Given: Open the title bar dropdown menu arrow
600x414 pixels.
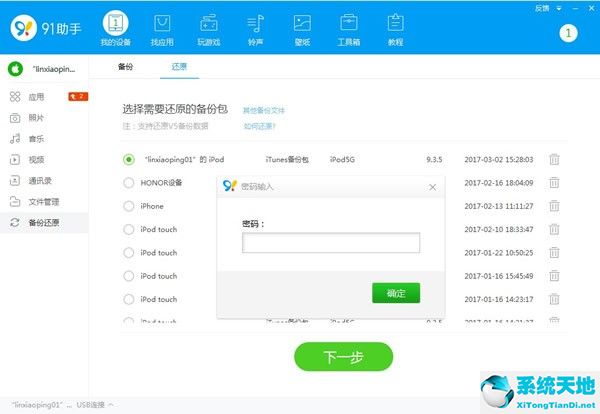Looking at the screenshot, I should (559, 8).
